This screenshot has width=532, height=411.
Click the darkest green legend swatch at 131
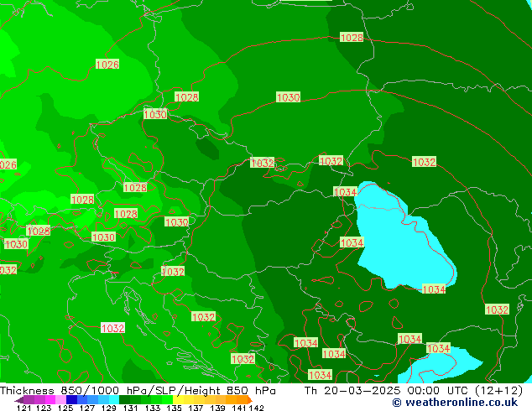124,400
